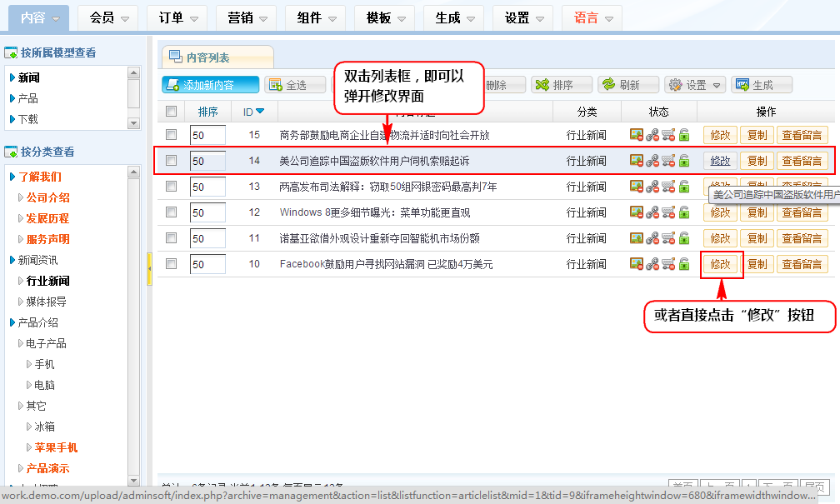Click the 排序 input field for row ID 12
840x504 pixels.
point(207,212)
